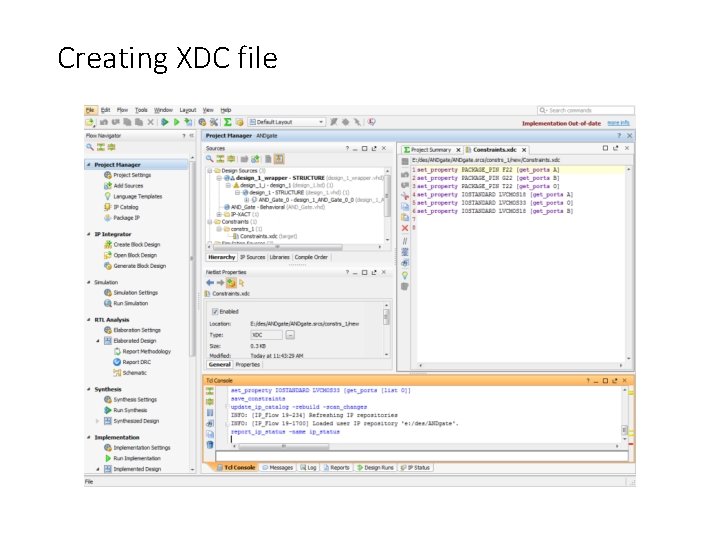The height and width of the screenshot is (540, 720).
Task: Expand the Synthesized Design node
Action: (97, 421)
